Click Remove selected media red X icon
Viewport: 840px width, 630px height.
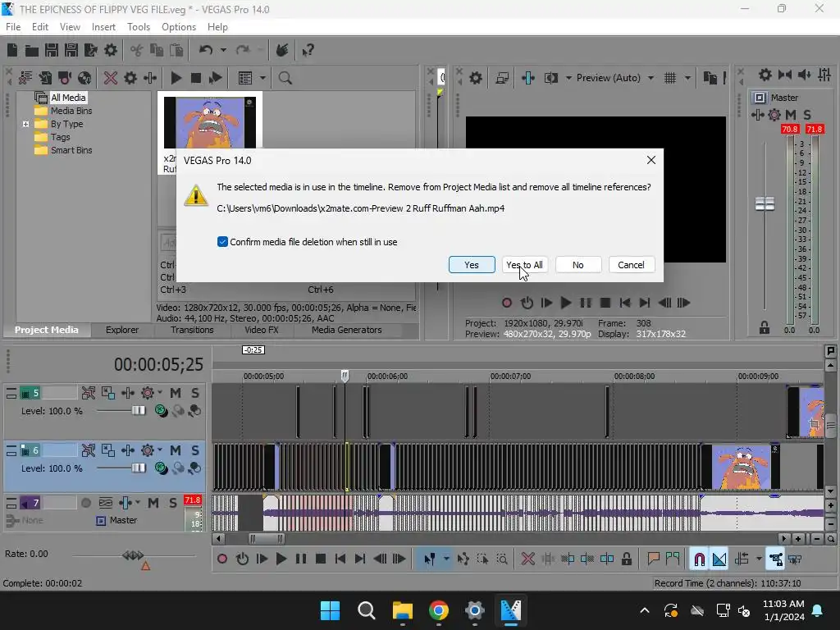[111, 78]
